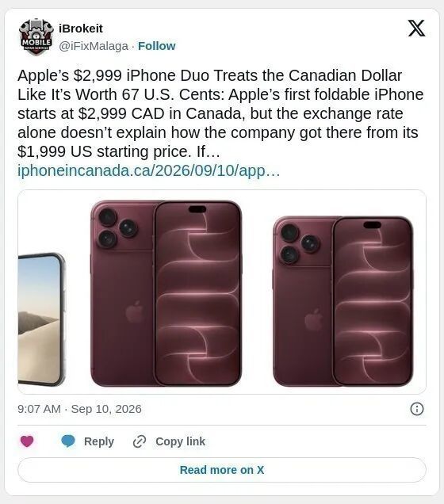This screenshot has height=504, width=444.
Task: Click the Reply text label
Action: coord(99,441)
